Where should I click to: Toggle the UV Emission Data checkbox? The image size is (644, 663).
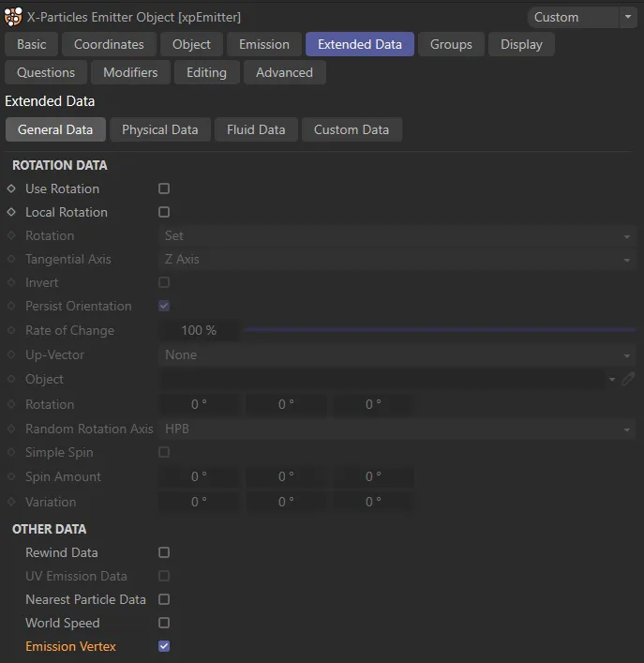[164, 576]
